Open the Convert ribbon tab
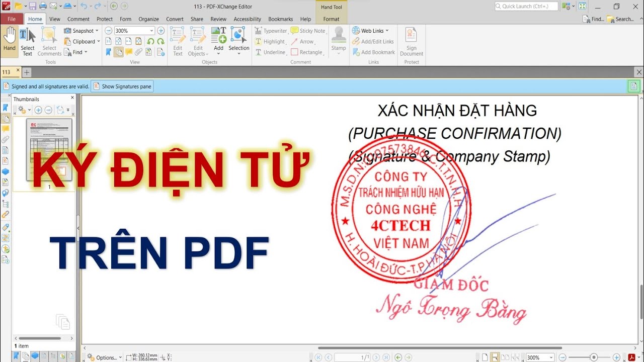The height and width of the screenshot is (362, 644). point(175,19)
